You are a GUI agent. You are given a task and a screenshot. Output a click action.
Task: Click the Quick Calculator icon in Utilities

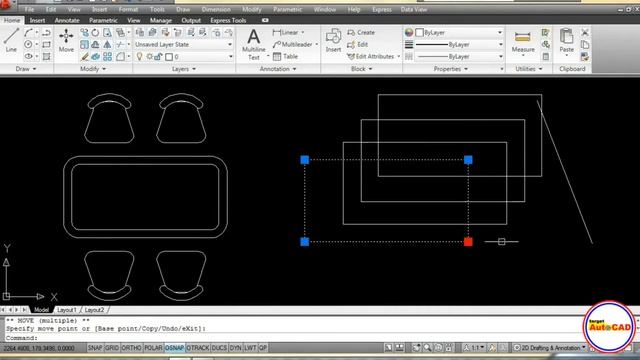tap(546, 57)
